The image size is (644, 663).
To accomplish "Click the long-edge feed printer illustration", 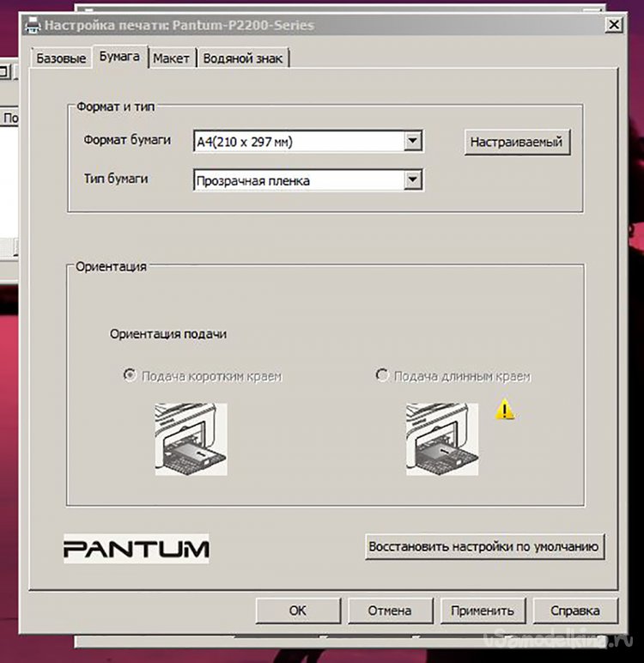I will click(441, 438).
